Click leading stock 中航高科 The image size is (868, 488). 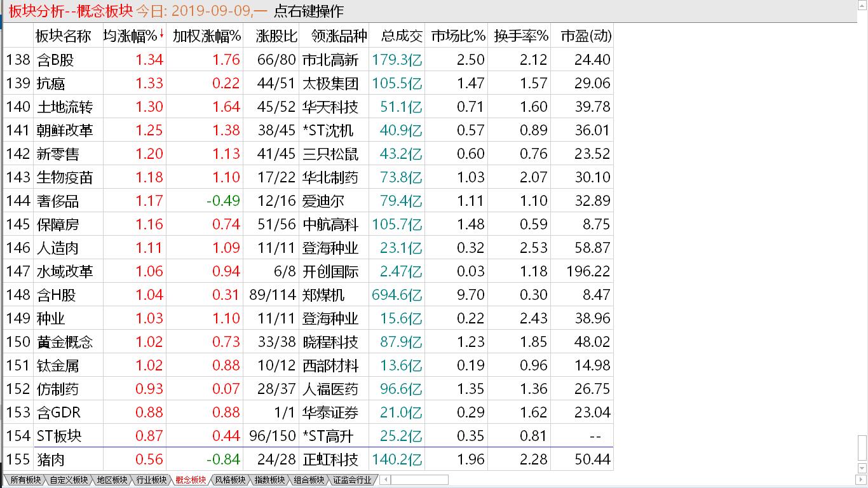[330, 225]
